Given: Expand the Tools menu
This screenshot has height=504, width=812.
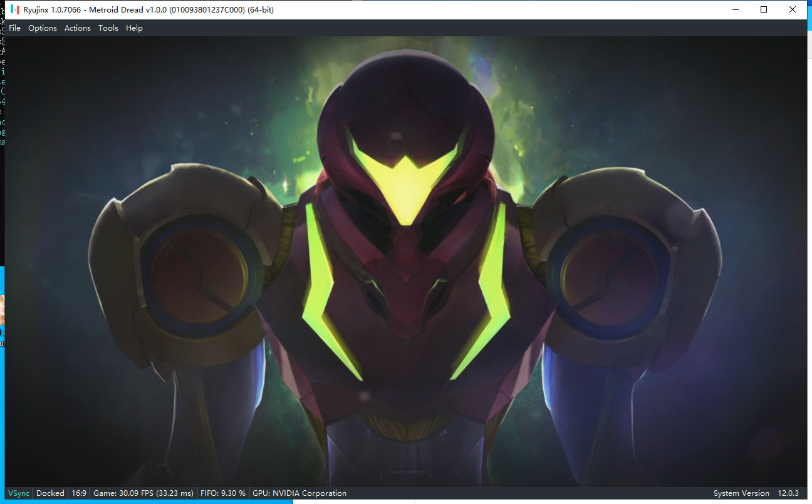Looking at the screenshot, I should pyautogui.click(x=108, y=28).
